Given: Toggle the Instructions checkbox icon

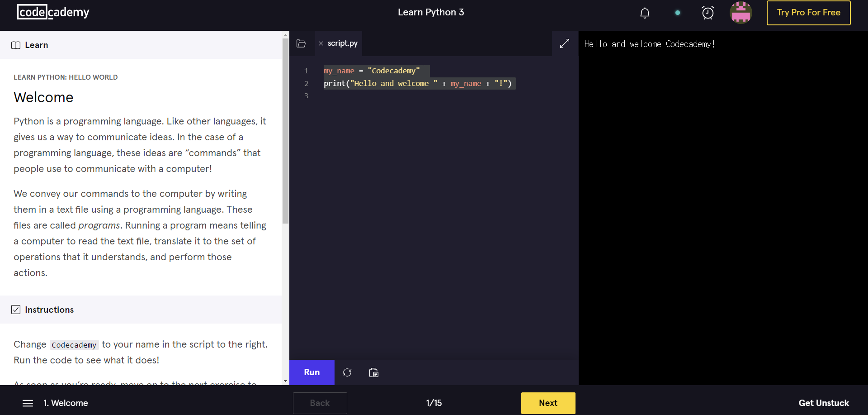Looking at the screenshot, I should (x=16, y=310).
